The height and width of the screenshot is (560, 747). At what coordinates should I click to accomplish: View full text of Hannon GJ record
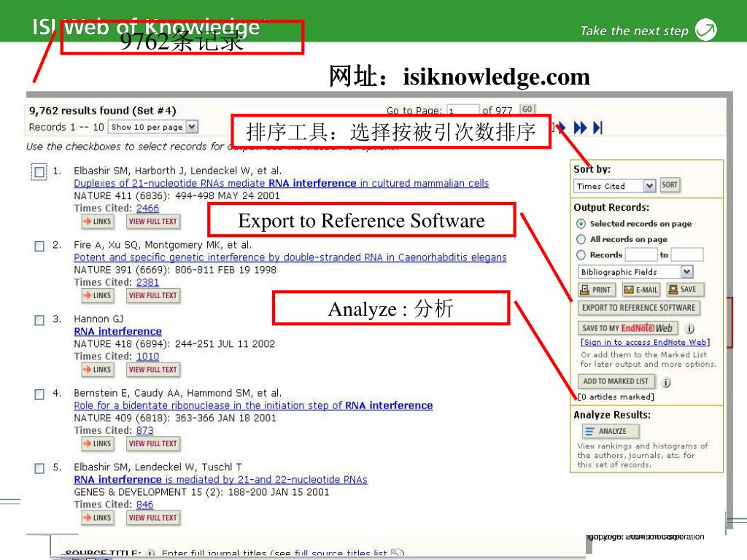pyautogui.click(x=153, y=370)
